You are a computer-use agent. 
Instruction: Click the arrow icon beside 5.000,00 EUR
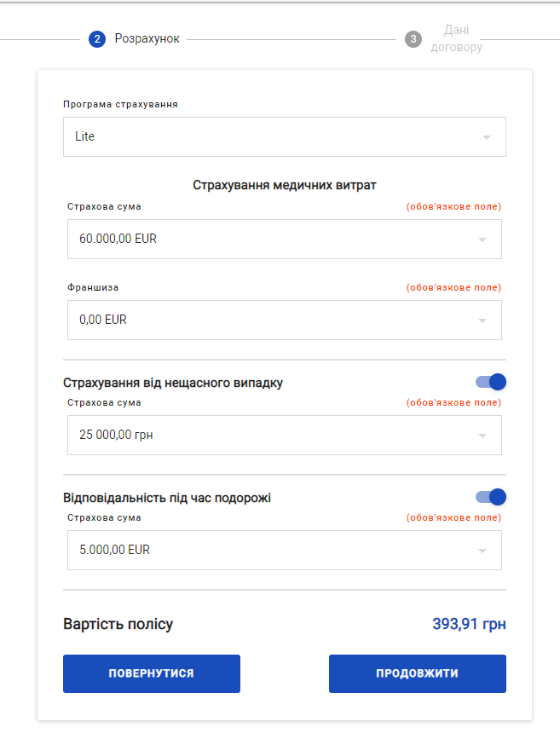tap(482, 551)
